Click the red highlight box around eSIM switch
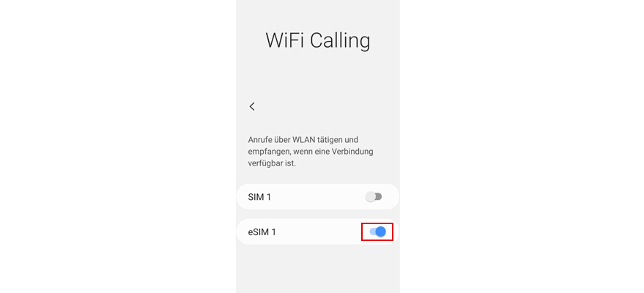Screen dimensions: 644x293 click(x=377, y=232)
